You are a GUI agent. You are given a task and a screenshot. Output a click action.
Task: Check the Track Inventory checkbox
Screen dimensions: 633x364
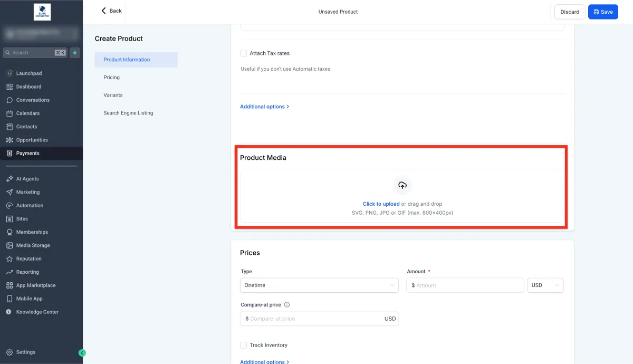pyautogui.click(x=243, y=345)
